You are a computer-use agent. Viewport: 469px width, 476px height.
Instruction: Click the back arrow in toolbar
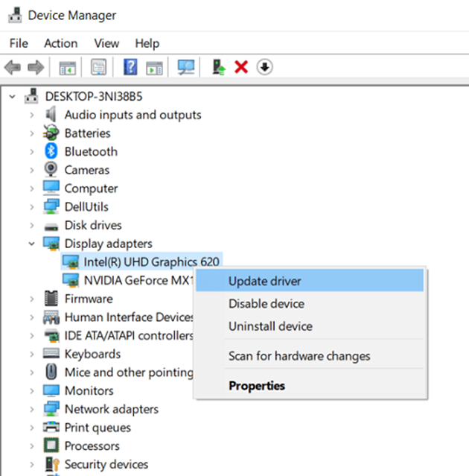pyautogui.click(x=13, y=67)
